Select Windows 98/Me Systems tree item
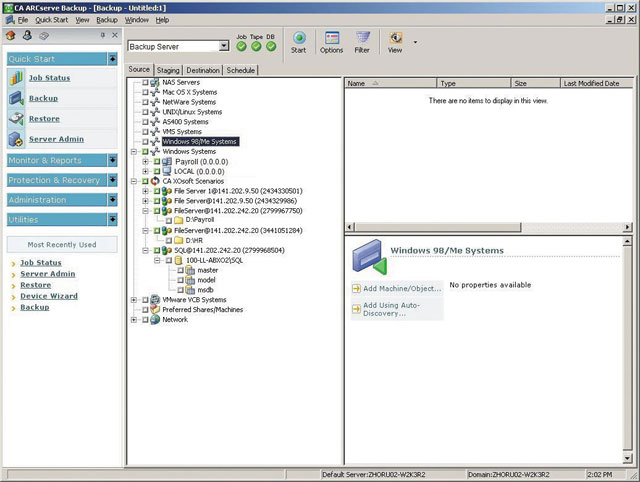The height and width of the screenshot is (482, 640). pos(199,142)
